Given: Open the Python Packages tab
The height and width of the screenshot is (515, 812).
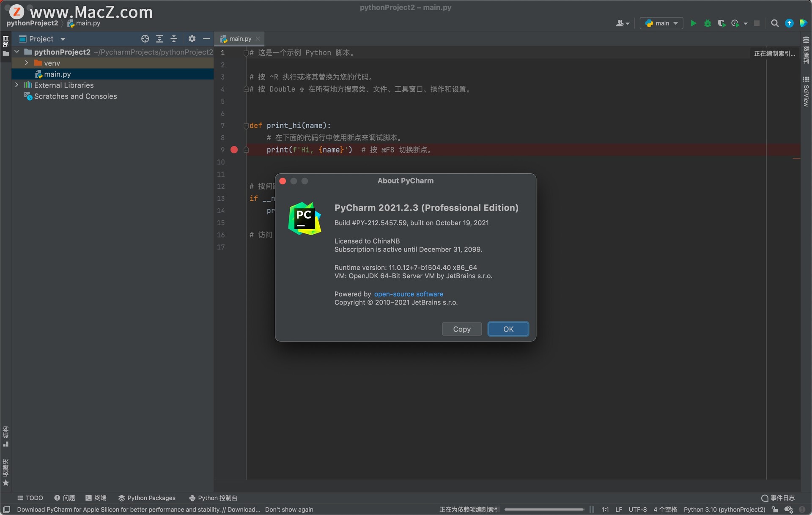Looking at the screenshot, I should point(147,498).
